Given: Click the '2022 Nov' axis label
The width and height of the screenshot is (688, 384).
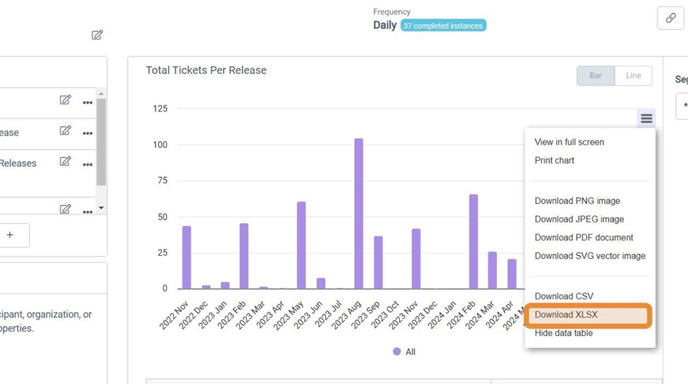Looking at the screenshot, I should pyautogui.click(x=173, y=315).
